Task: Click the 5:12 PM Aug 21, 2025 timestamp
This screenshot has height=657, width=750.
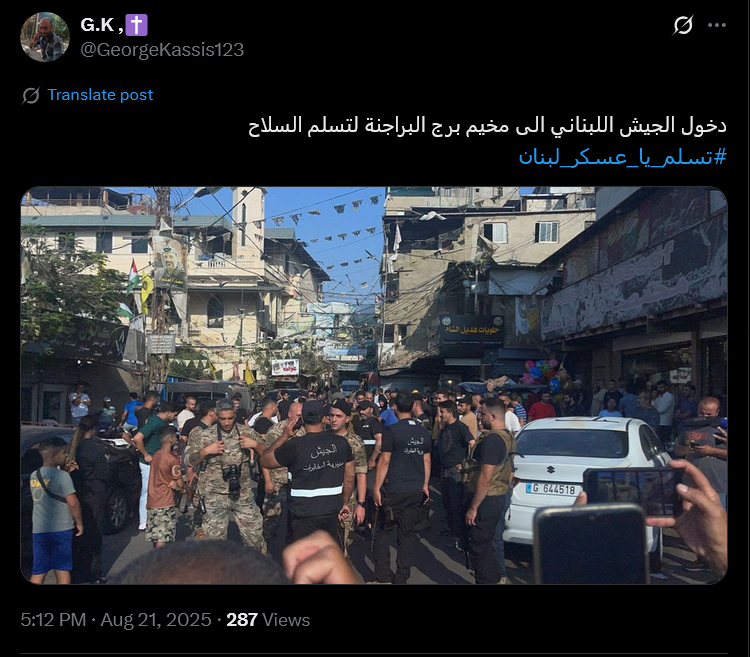Action: click(x=116, y=620)
